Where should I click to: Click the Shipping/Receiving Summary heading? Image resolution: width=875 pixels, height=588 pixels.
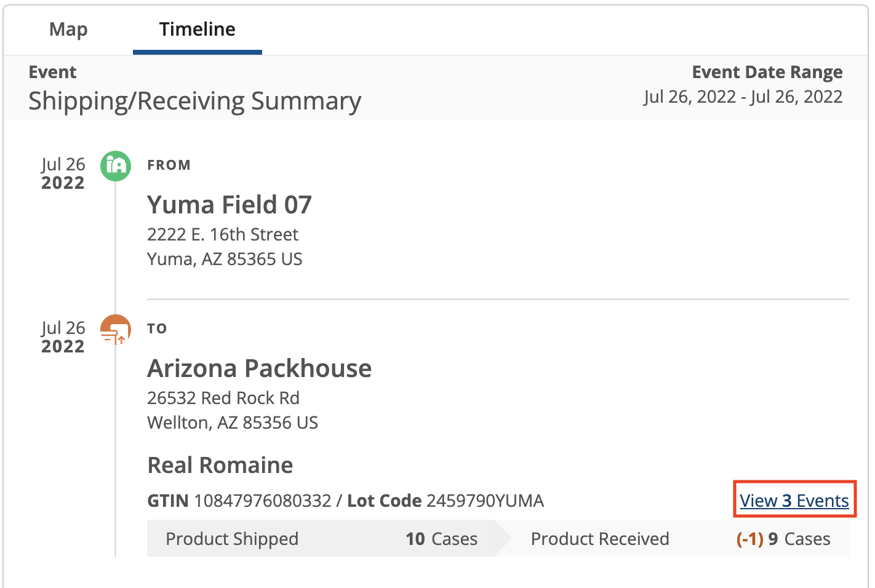195,101
